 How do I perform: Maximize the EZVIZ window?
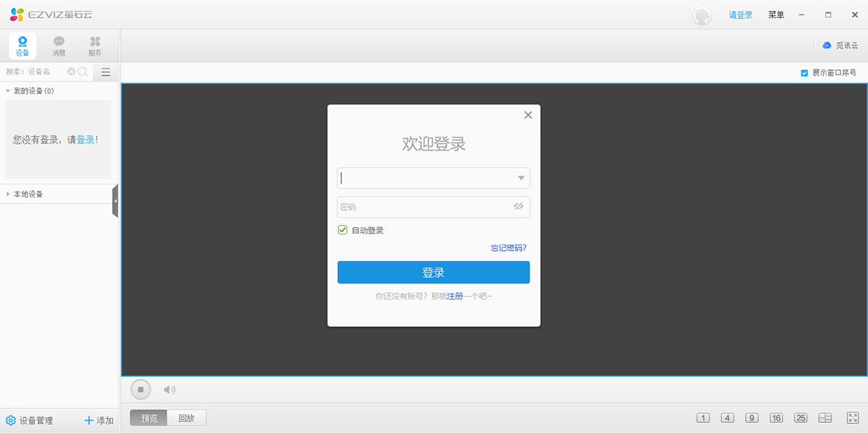[x=828, y=15]
